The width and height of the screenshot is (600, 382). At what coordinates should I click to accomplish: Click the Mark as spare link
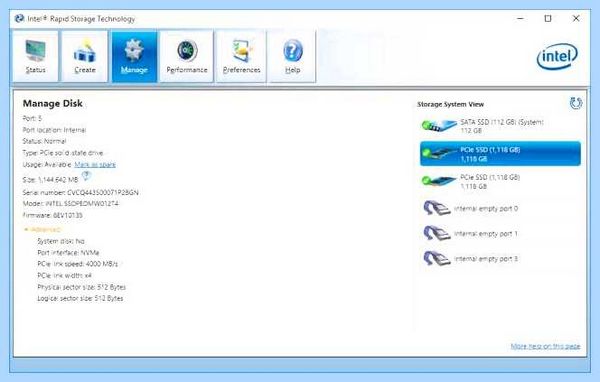coord(95,165)
